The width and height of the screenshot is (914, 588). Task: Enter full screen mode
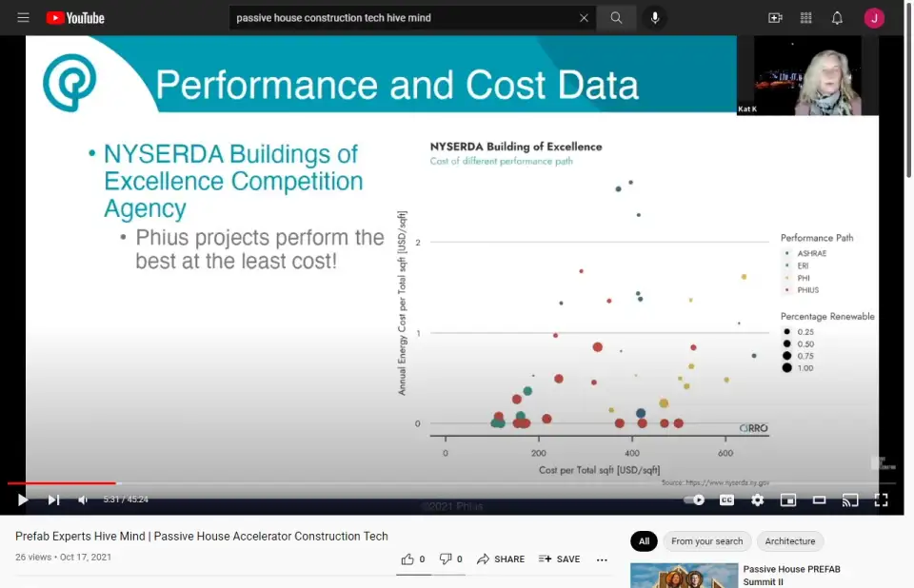[881, 500]
